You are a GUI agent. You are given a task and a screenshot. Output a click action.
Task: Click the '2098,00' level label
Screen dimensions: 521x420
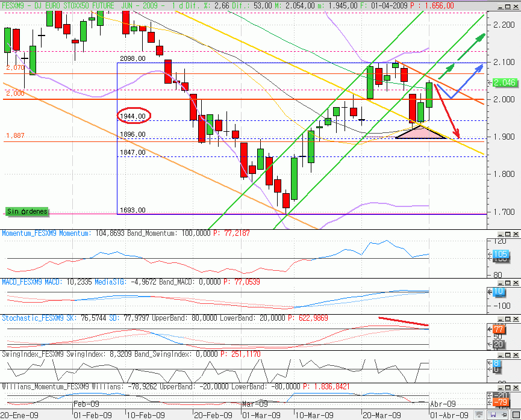pos(133,59)
